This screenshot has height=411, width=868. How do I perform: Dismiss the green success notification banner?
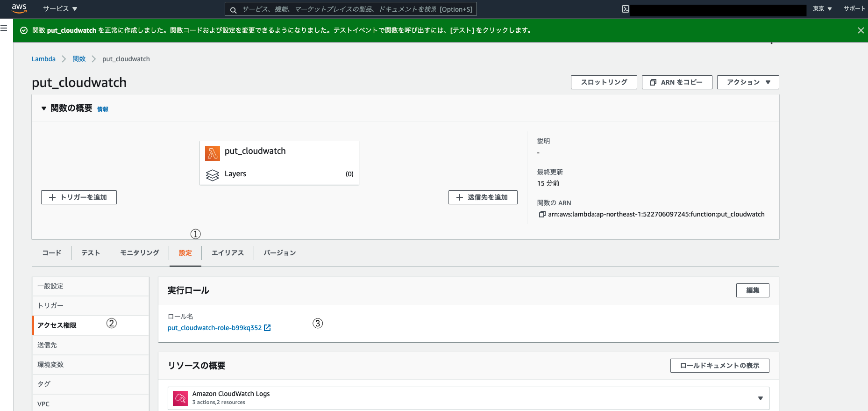[x=861, y=30]
